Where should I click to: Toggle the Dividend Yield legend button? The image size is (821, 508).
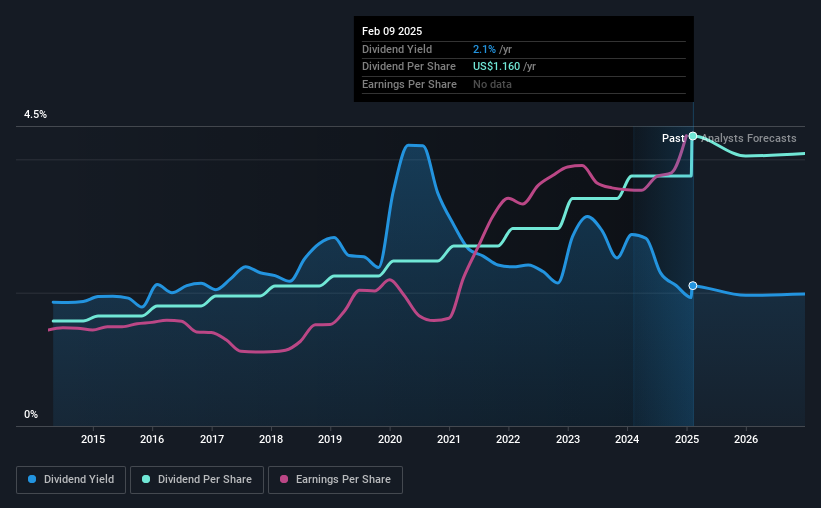(71, 480)
